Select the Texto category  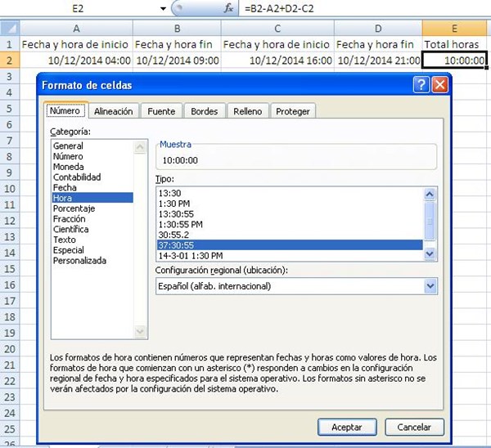click(92, 240)
